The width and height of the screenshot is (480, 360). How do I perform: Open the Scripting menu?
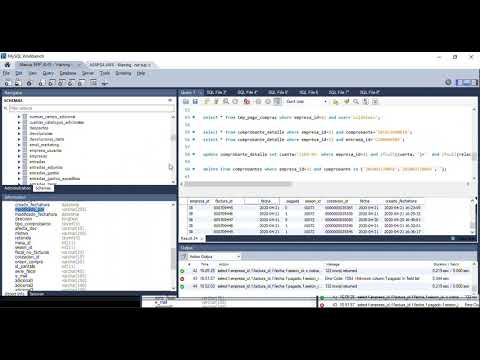coord(123,73)
